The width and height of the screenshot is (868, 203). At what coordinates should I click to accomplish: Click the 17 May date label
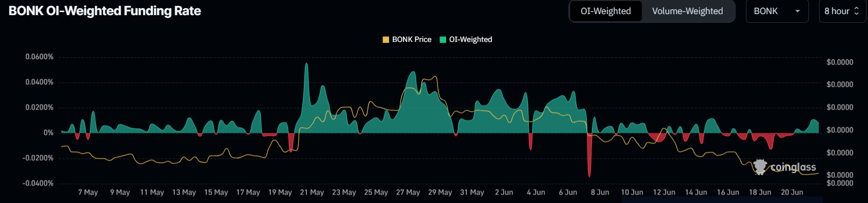(248, 192)
